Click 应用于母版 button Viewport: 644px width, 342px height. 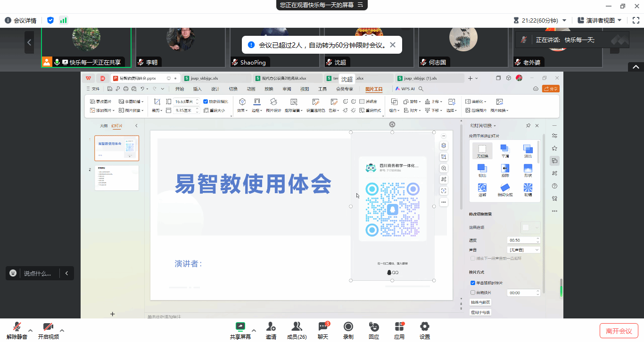[x=480, y=312]
